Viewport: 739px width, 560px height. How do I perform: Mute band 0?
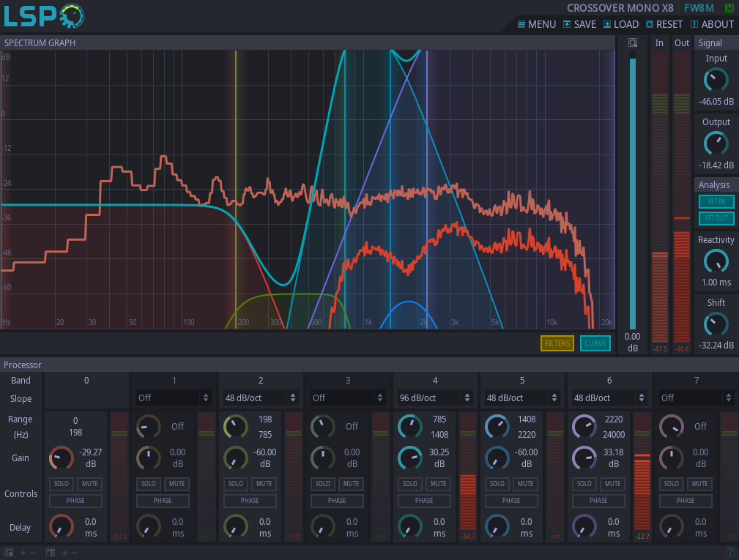tap(89, 484)
